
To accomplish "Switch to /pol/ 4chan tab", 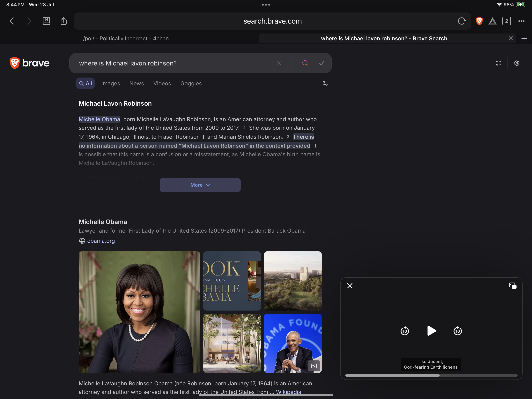I will [x=126, y=39].
